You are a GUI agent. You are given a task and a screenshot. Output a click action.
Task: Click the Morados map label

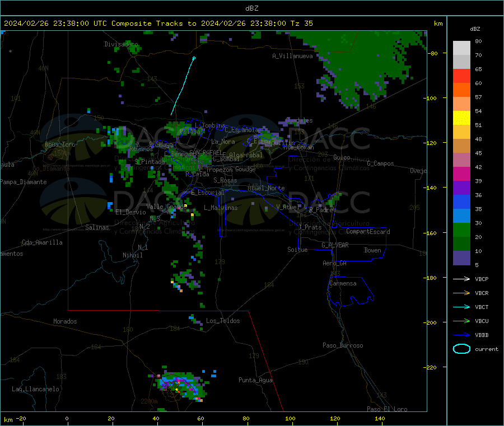65,321
